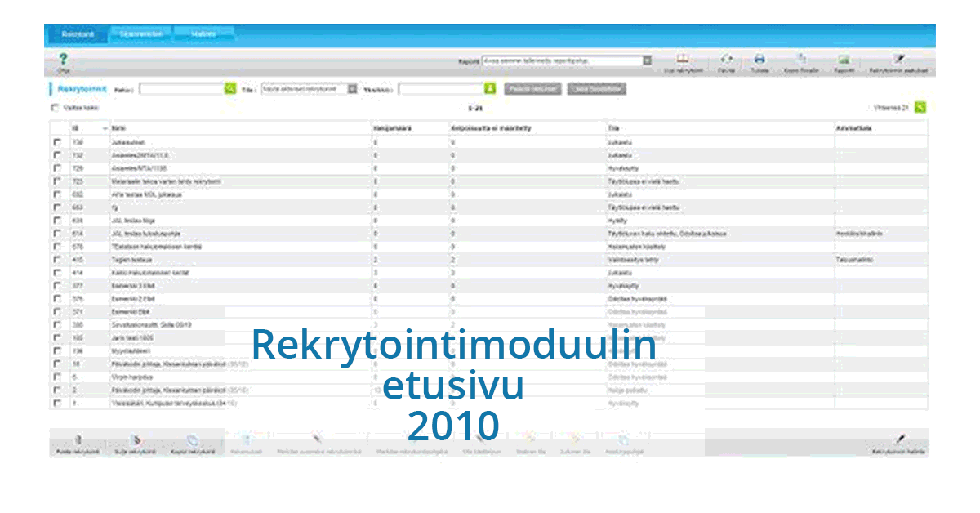Click the first gray button right of Yksikkö
The width and height of the screenshot is (980, 513).
[533, 88]
